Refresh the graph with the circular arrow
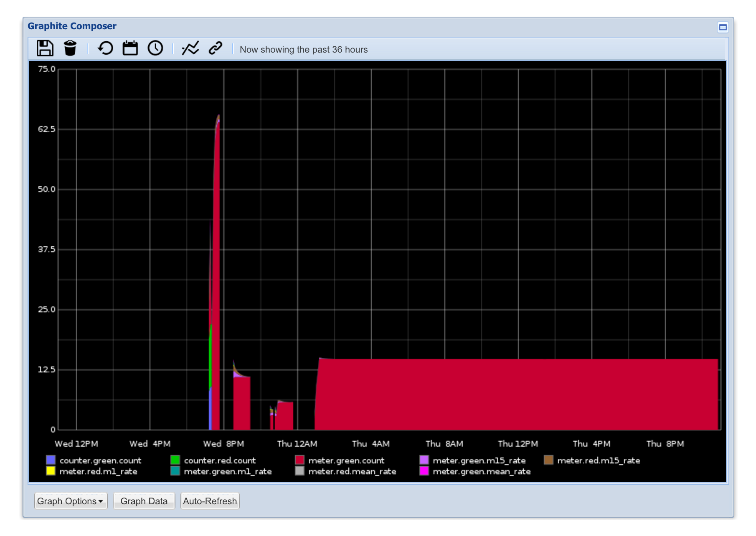This screenshot has height=536, width=756. (x=105, y=48)
